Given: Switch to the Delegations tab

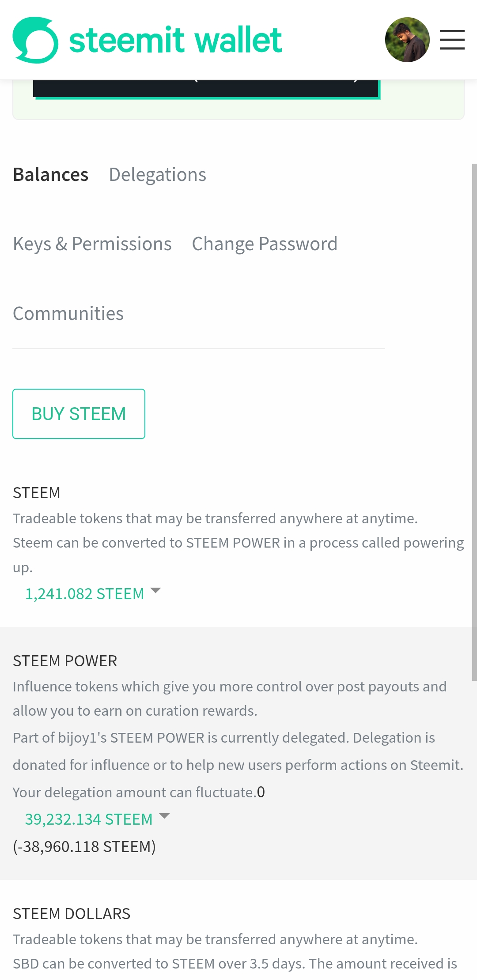Looking at the screenshot, I should (x=158, y=175).
